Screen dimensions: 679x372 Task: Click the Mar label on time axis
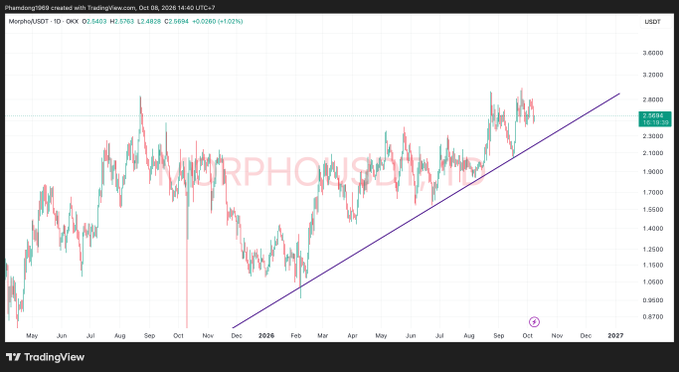point(323,336)
